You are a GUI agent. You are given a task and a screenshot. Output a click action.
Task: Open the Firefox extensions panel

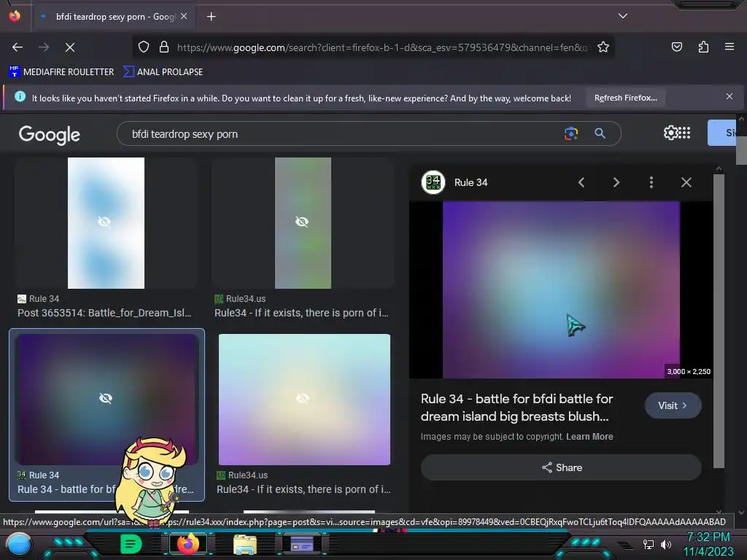coord(703,47)
